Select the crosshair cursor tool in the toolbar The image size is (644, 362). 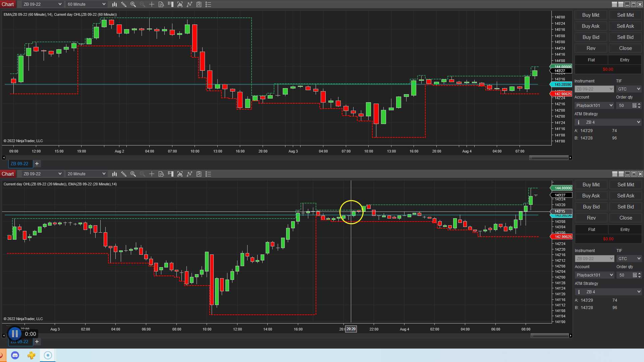coord(152,4)
